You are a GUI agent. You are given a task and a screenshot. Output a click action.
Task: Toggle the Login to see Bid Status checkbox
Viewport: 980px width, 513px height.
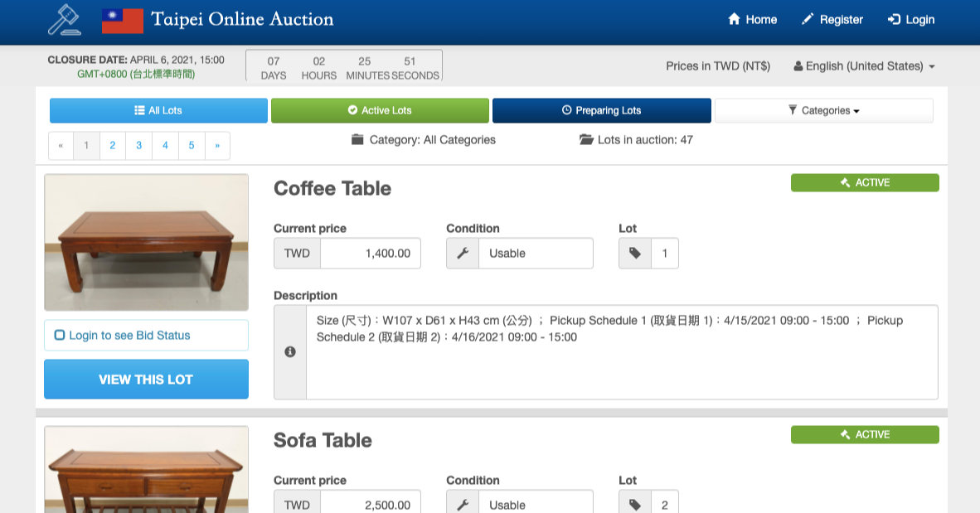(x=60, y=335)
